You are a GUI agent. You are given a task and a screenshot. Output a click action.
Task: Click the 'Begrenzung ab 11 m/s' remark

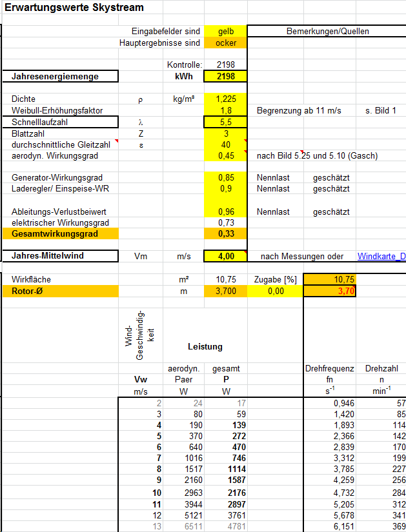pyautogui.click(x=299, y=111)
